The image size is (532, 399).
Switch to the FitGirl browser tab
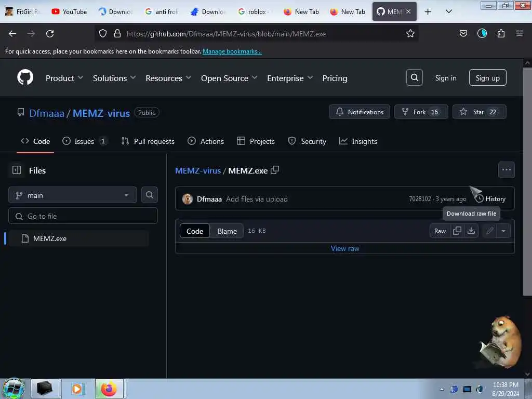tap(23, 11)
